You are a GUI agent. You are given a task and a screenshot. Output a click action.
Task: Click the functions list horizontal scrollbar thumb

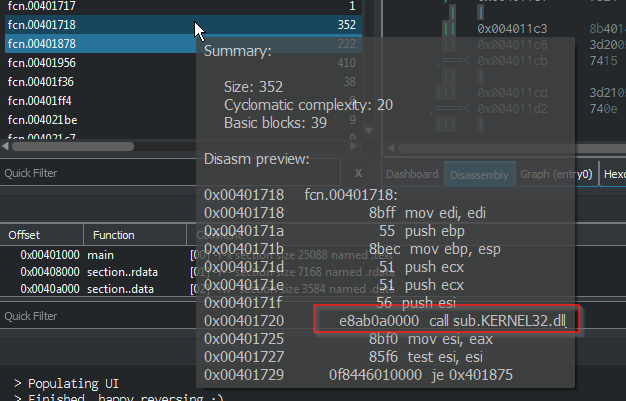click(x=73, y=147)
